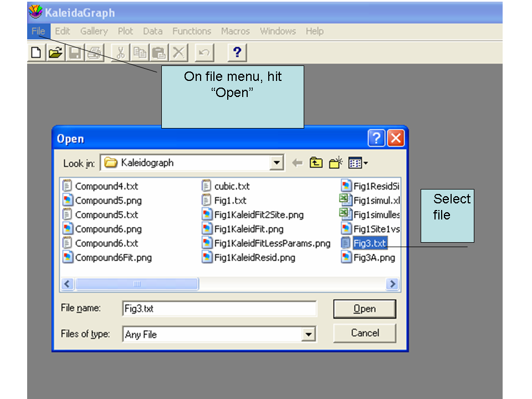
Task: Select the highlighted Fig3.txt file
Action: pyautogui.click(x=364, y=243)
